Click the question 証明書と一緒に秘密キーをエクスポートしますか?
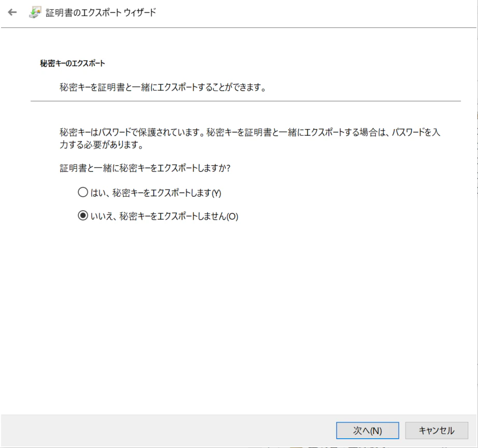 click(145, 168)
